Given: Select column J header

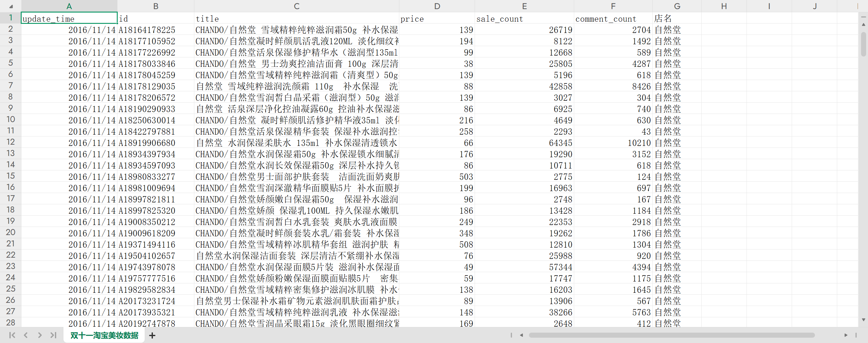Looking at the screenshot, I should pyautogui.click(x=814, y=6).
